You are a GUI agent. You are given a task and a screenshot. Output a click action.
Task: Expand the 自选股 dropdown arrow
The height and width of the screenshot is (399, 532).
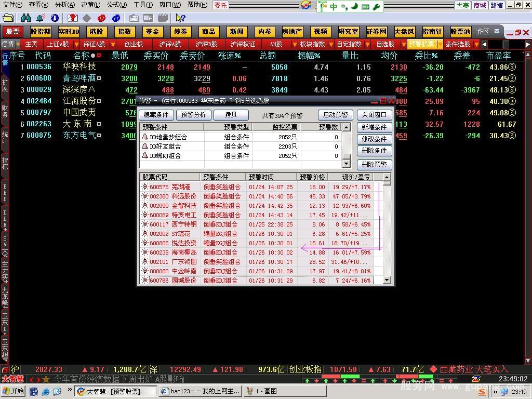[x=404, y=45]
